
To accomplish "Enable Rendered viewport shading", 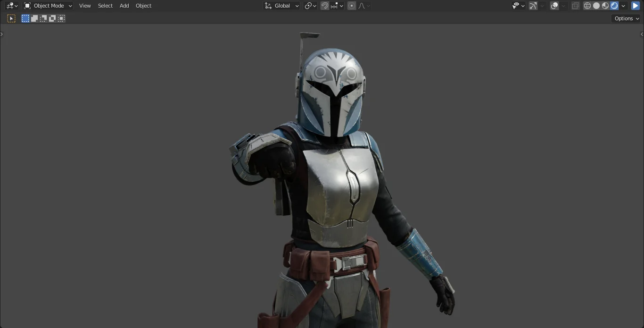I will click(x=615, y=6).
